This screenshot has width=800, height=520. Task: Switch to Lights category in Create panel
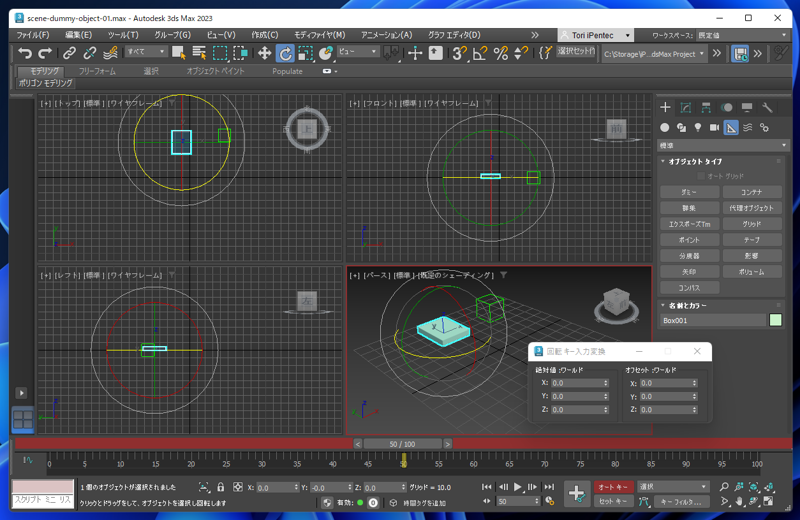coord(698,128)
